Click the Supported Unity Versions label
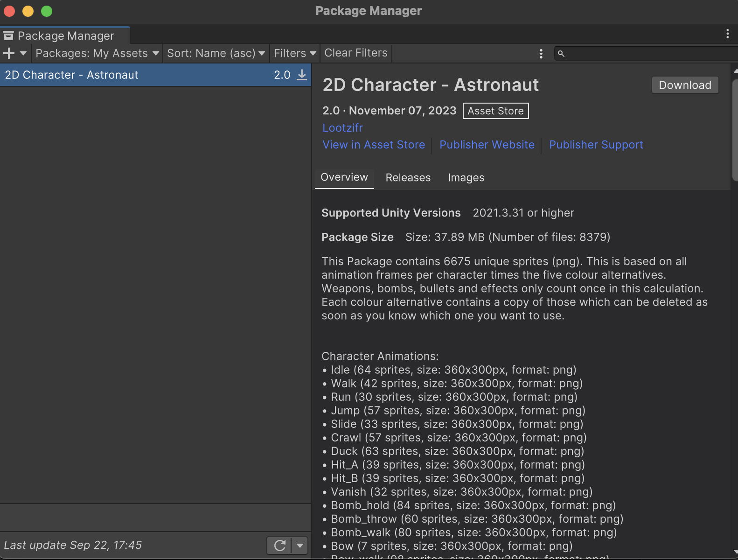 [x=391, y=213]
